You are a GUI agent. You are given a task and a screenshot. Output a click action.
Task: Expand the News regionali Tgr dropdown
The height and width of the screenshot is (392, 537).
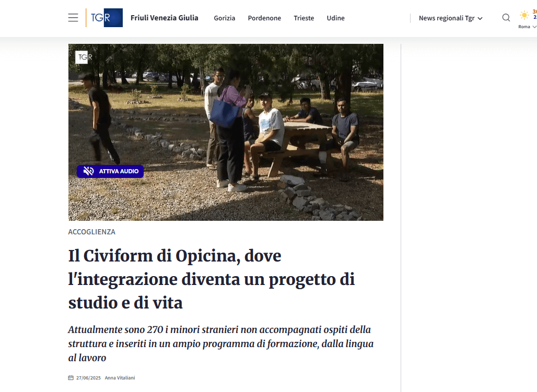pos(451,18)
